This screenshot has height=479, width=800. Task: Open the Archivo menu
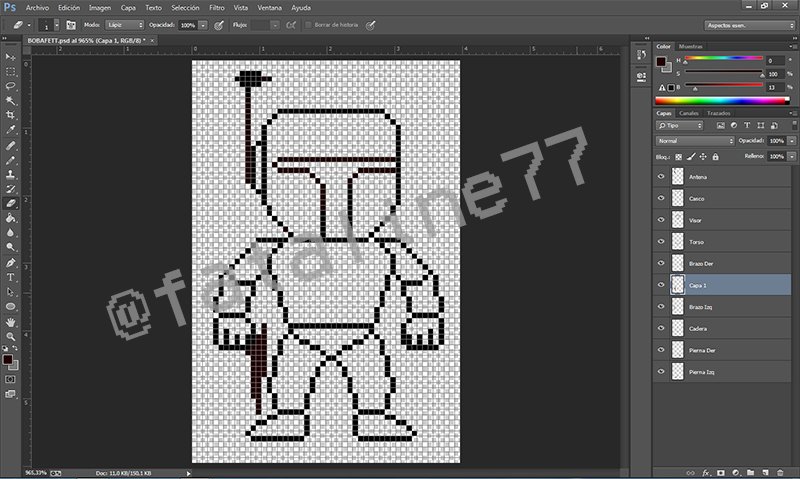pos(37,8)
